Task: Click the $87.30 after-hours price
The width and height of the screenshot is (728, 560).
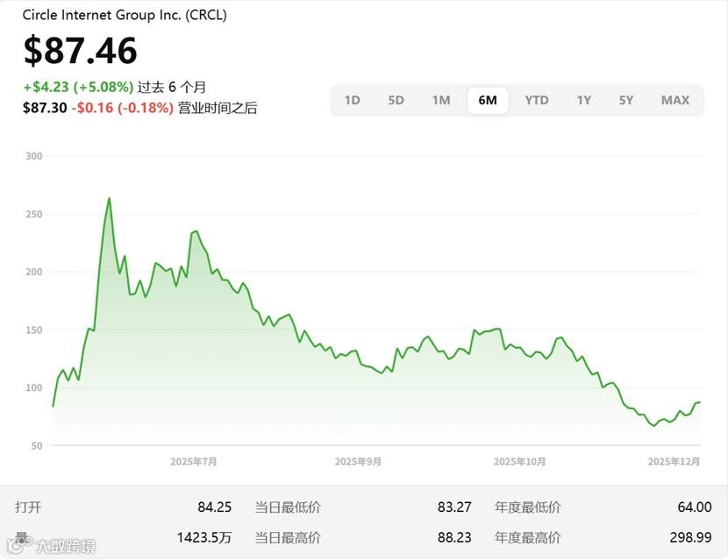Action: point(45,108)
